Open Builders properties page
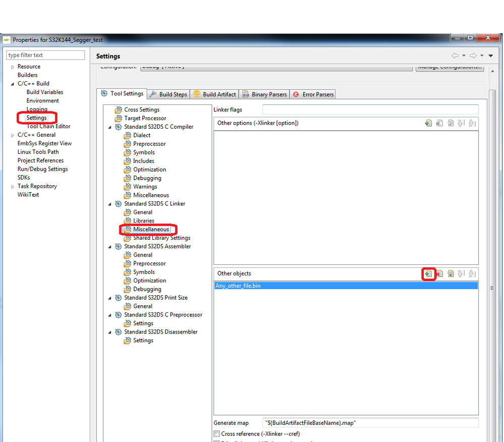Viewport: 504px width, 442px height. (x=27, y=75)
